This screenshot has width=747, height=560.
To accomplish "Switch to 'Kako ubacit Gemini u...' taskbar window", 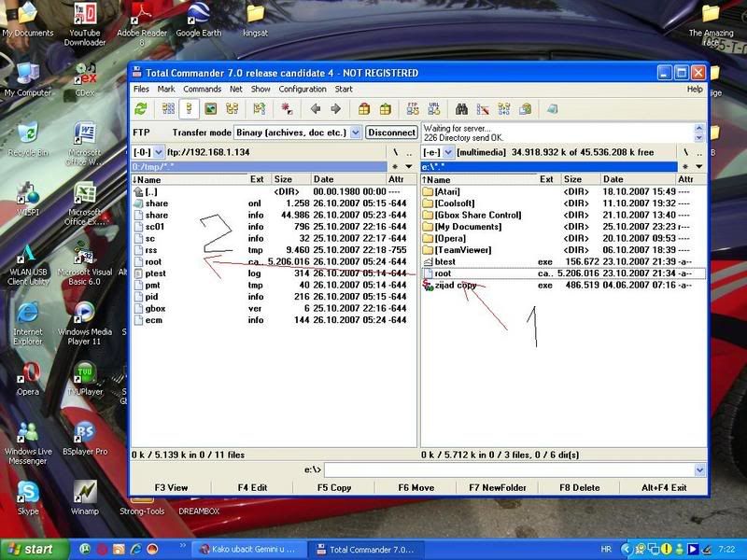I will click(x=247, y=550).
